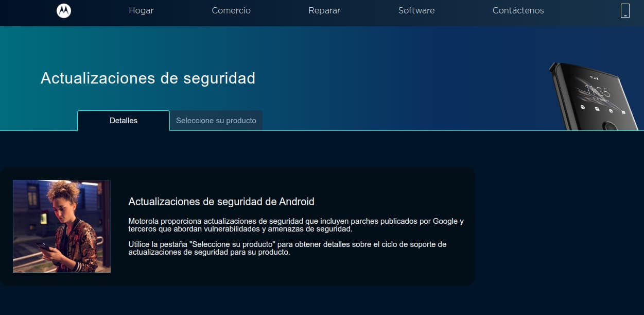Open the Comercio navigation link
This screenshot has width=644, height=315.
click(x=231, y=10)
